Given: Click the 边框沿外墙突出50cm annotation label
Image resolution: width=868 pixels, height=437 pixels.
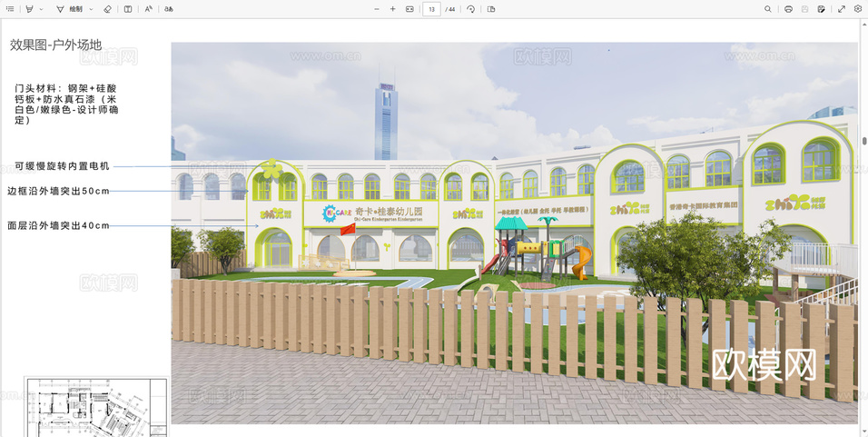Looking at the screenshot, I should click(59, 191).
